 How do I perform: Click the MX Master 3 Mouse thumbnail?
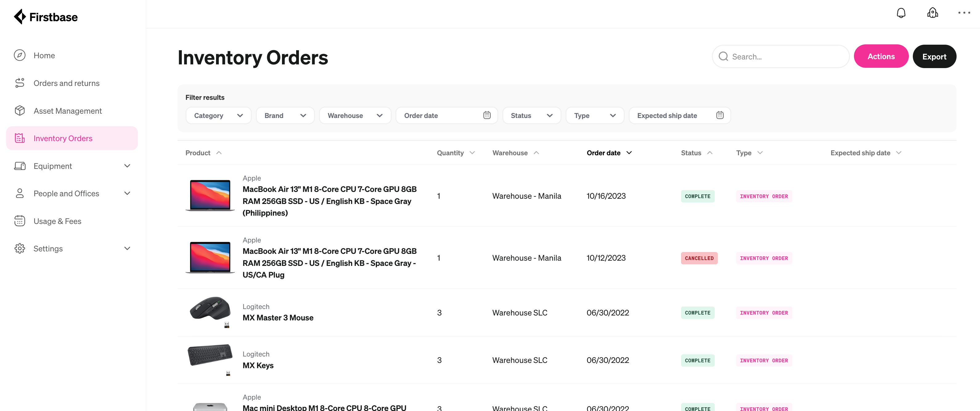coord(210,312)
